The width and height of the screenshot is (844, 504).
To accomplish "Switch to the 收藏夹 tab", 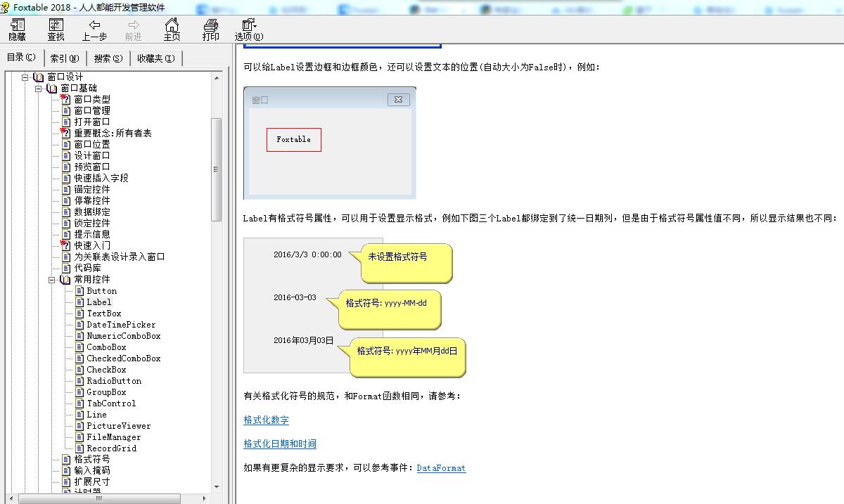I will point(156,58).
